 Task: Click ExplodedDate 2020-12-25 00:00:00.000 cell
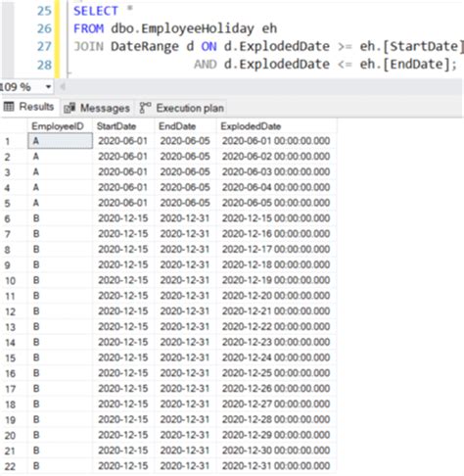pos(277,373)
